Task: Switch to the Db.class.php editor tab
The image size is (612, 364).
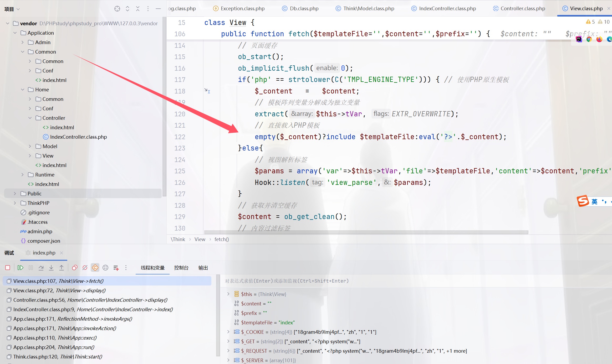Action: click(x=304, y=8)
